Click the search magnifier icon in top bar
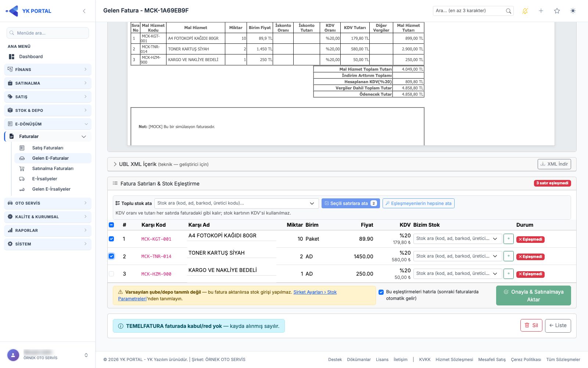Viewport: 588px width, 368px height. click(508, 11)
